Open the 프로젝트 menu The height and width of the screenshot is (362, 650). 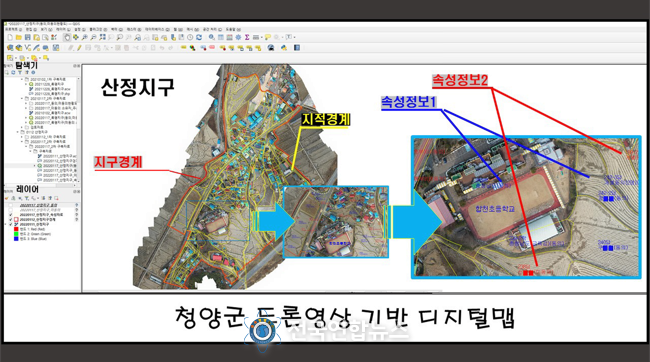[13, 29]
